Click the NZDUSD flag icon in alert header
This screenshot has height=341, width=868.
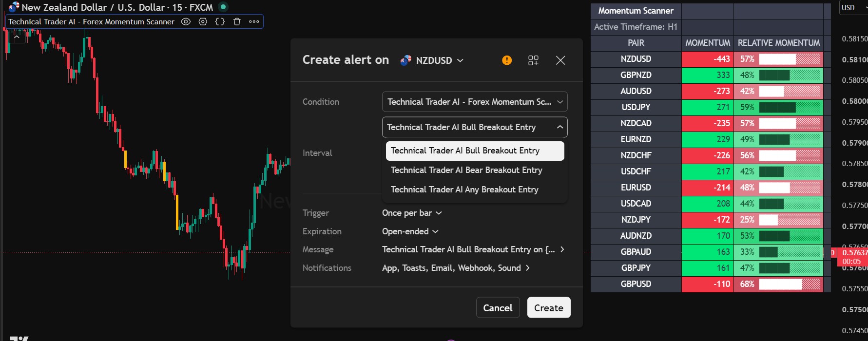coord(405,60)
